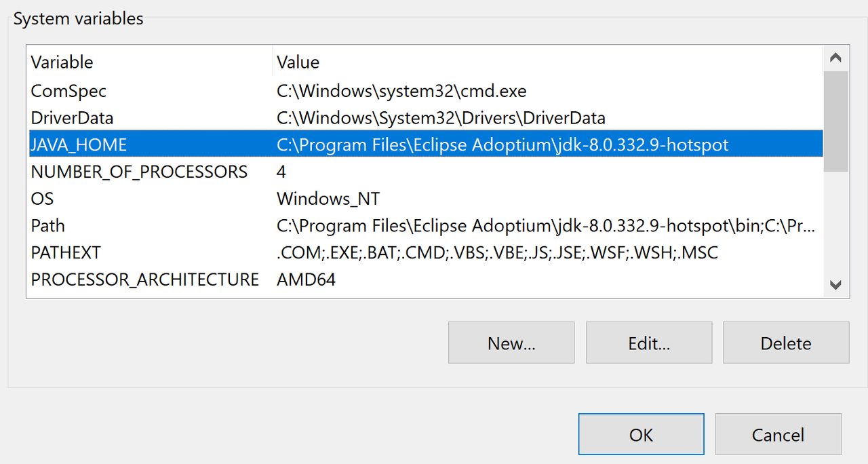The width and height of the screenshot is (868, 464).
Task: Dismiss the dialog with Cancel
Action: point(778,434)
